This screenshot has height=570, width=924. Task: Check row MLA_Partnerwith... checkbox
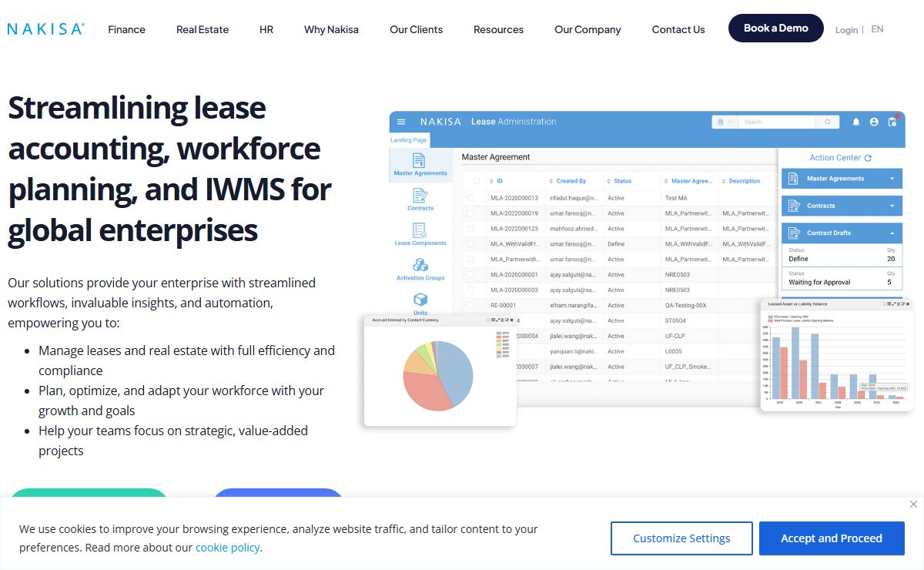[x=470, y=260]
